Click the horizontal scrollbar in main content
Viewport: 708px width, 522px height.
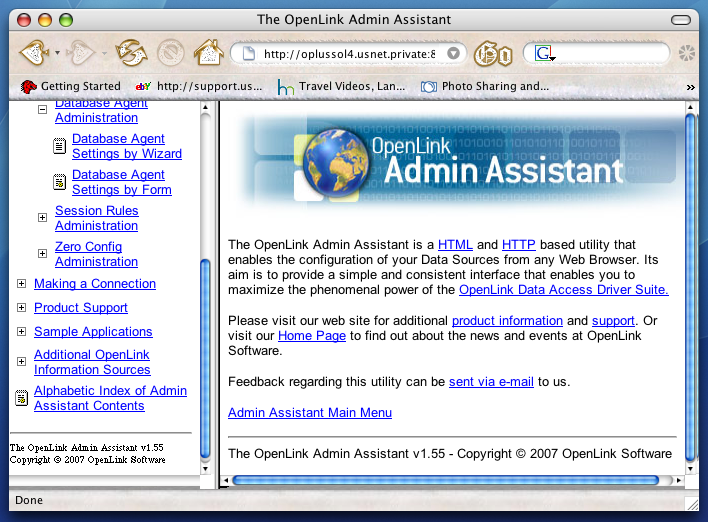pos(445,481)
